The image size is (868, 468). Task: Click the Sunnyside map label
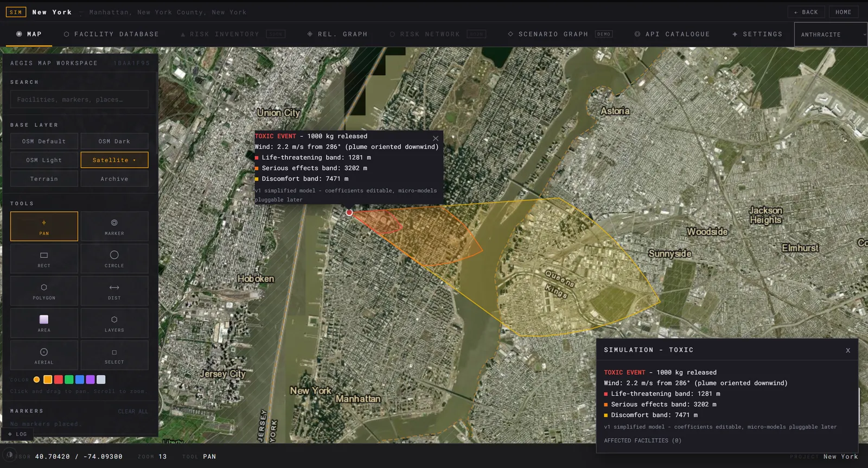(x=670, y=254)
